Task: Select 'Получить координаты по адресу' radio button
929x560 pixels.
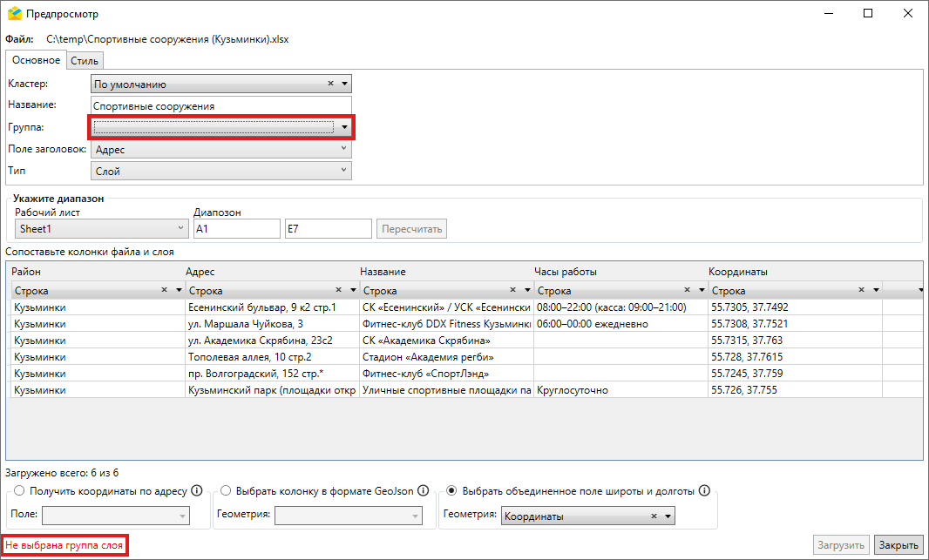Action: coord(19,491)
